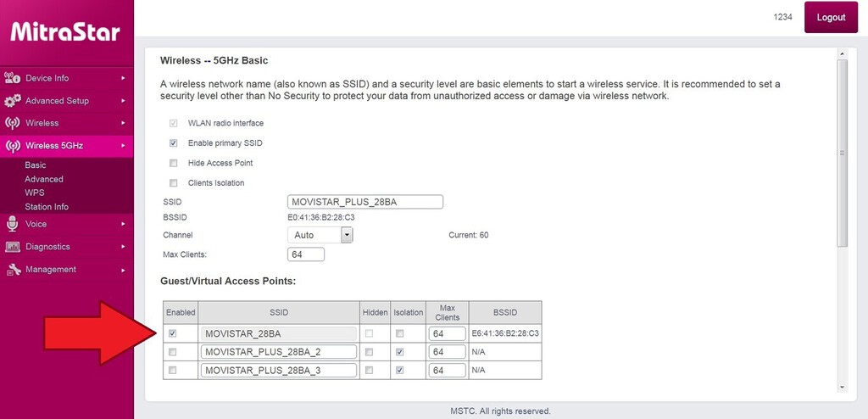
Task: Check Hide Access Point
Action: 173,163
